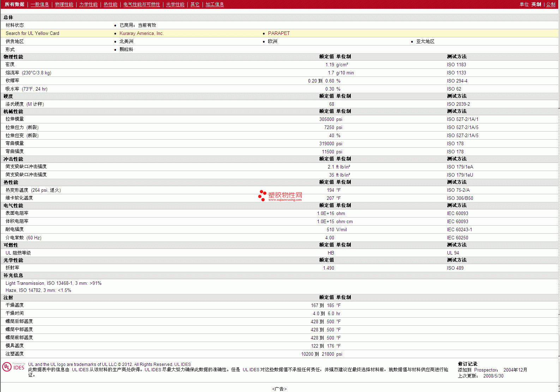Select the 1.0E+15 volume resistivity value
Screen dimensions: 560x392
325,221
